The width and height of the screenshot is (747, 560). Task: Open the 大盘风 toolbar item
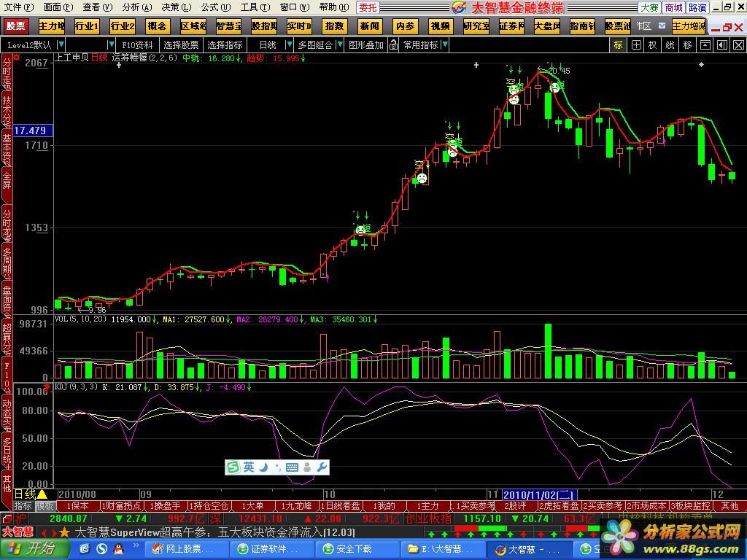[546, 26]
